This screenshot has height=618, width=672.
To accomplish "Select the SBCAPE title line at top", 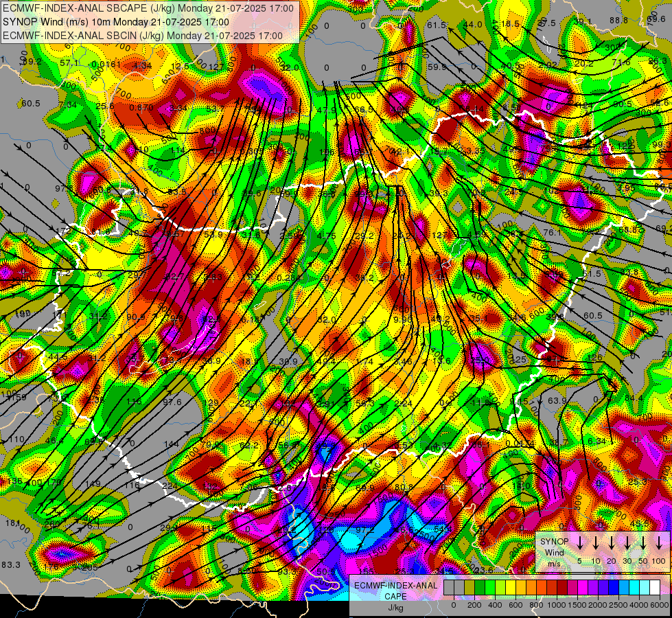I will point(148,8).
